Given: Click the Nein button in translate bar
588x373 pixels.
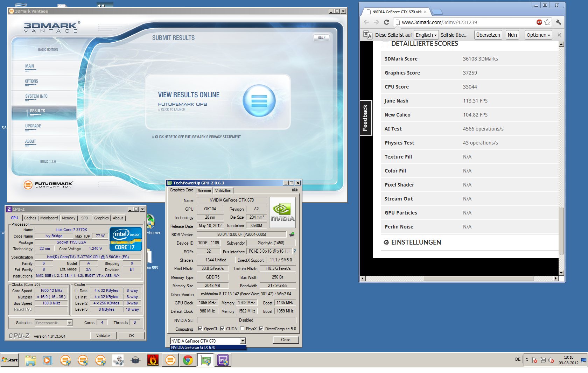Looking at the screenshot, I should 512,35.
